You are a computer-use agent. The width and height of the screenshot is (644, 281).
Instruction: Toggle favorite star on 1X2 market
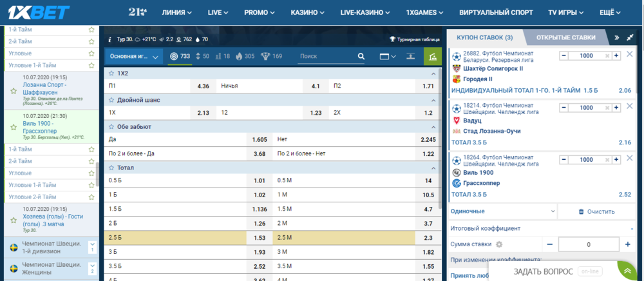click(111, 73)
